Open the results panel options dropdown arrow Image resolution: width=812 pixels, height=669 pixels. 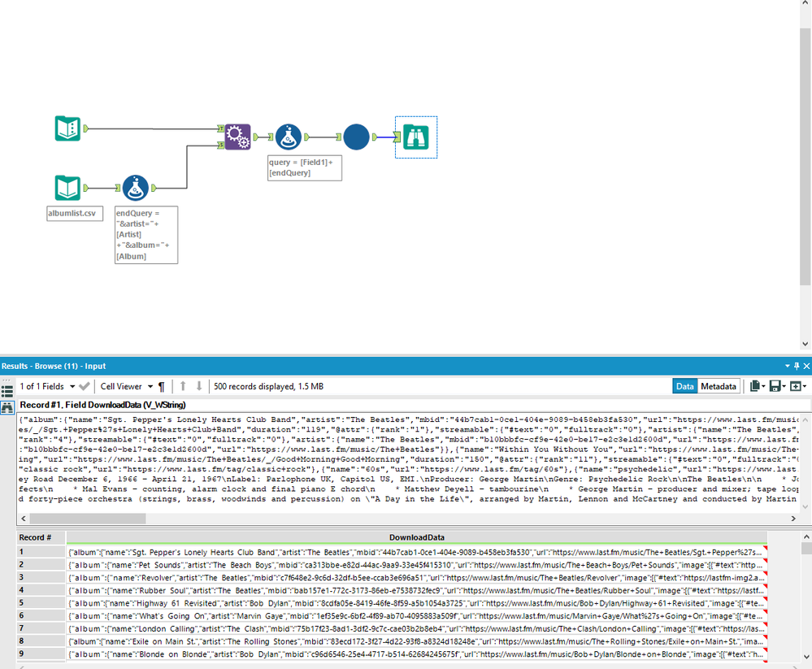[788, 366]
